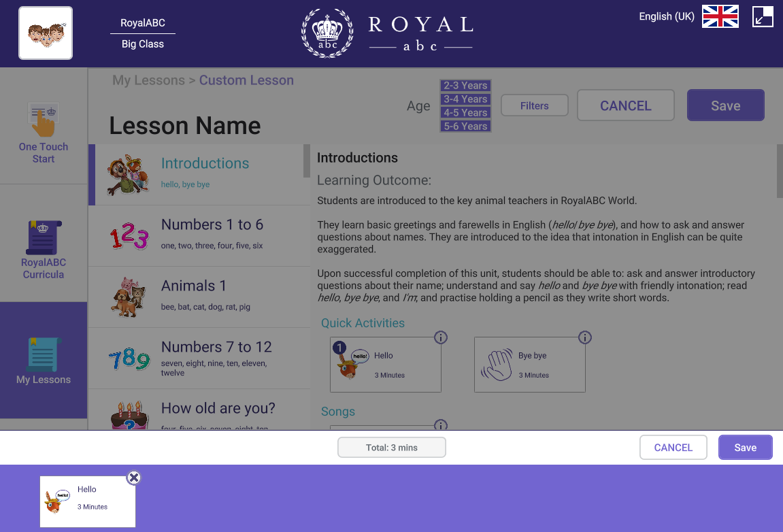Screen dimensions: 783x532
Task: Click the bottom CANCEL button
Action: pos(673,448)
